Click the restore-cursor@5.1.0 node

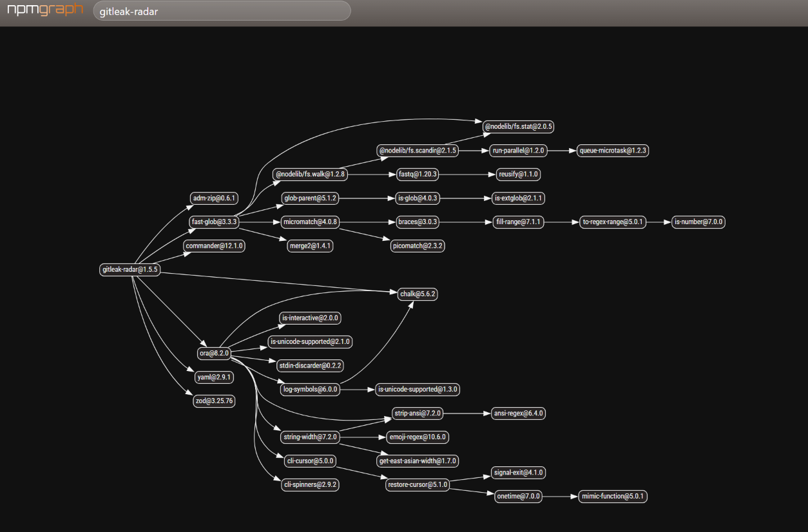click(x=418, y=484)
